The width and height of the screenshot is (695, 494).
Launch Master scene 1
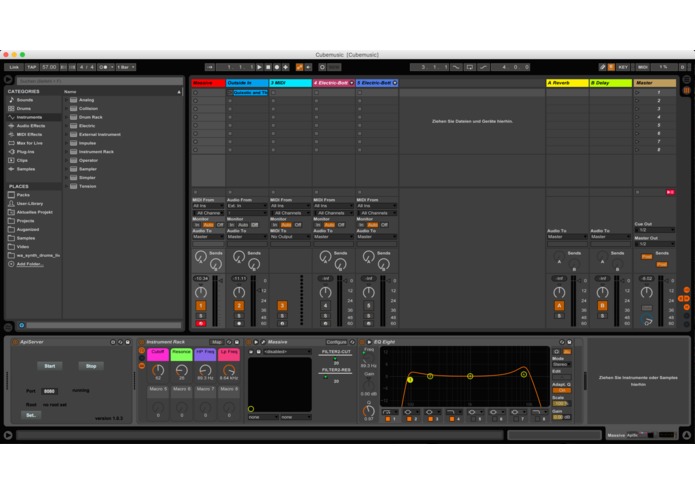[637, 93]
